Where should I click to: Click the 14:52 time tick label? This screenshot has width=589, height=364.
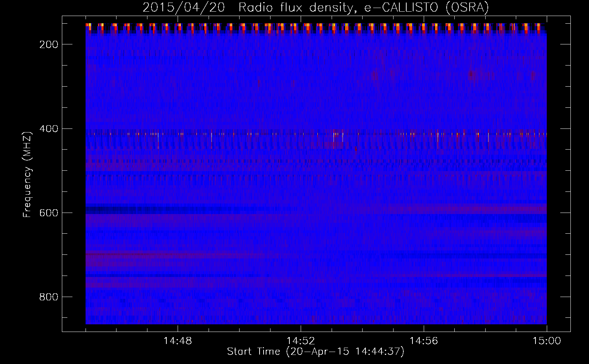301,341
